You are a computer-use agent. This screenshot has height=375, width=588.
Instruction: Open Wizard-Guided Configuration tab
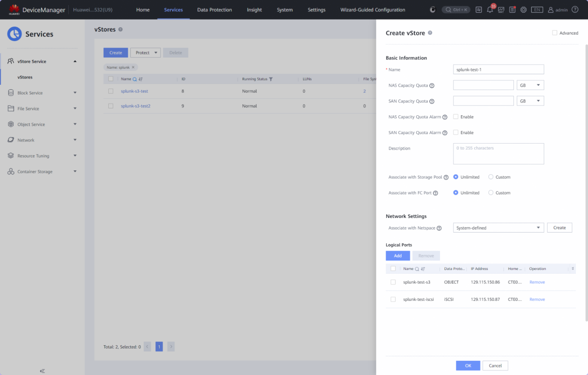click(373, 10)
